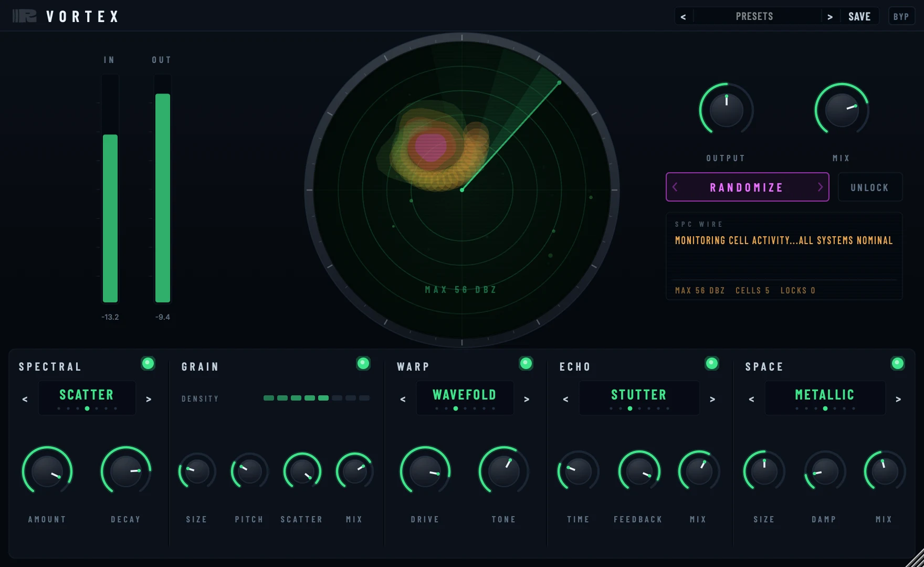The width and height of the screenshot is (924, 567).
Task: Toggle the SPECTRAL section power LED
Action: 148,363
